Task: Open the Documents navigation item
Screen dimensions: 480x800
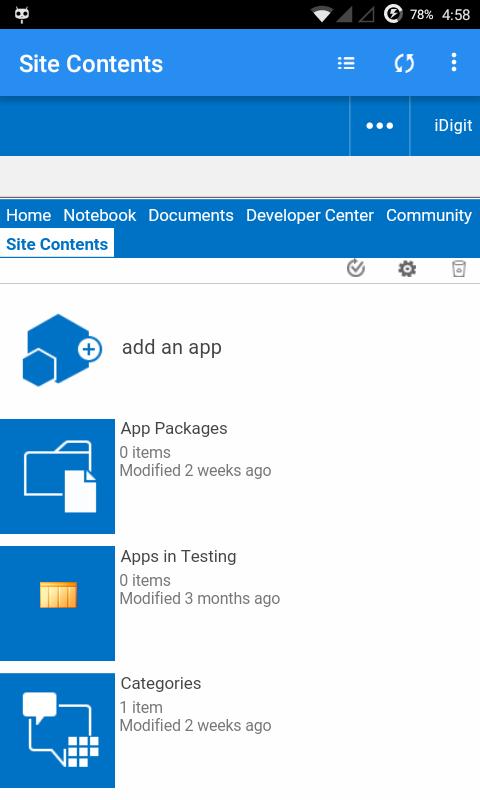Action: click(x=191, y=215)
